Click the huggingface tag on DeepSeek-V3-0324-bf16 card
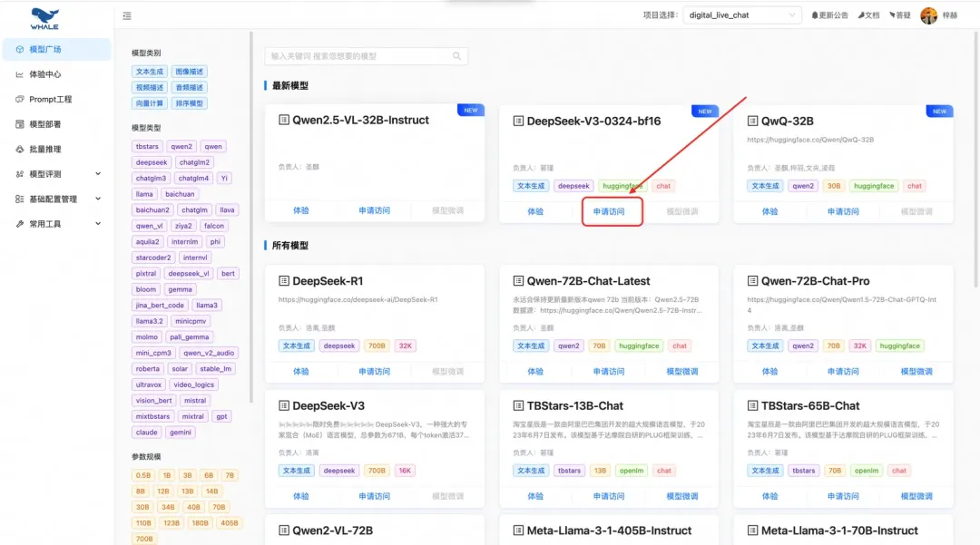The width and height of the screenshot is (980, 545). (622, 186)
